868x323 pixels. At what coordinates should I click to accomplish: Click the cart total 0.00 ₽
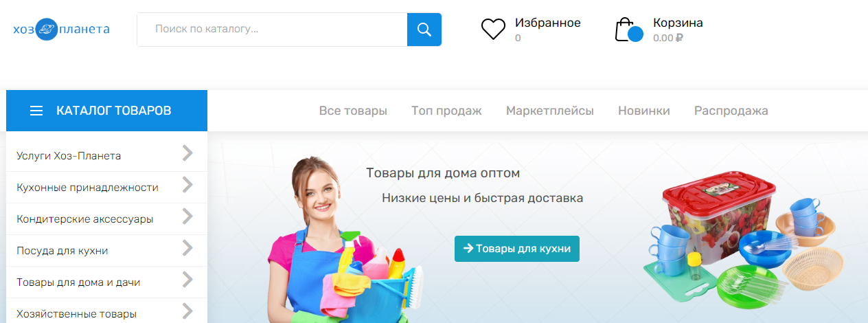(667, 38)
